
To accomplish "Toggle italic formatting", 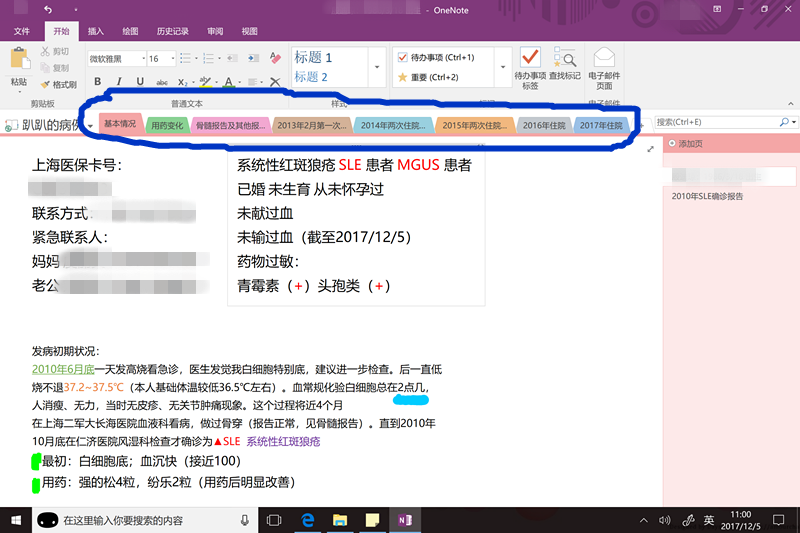I will [x=118, y=81].
